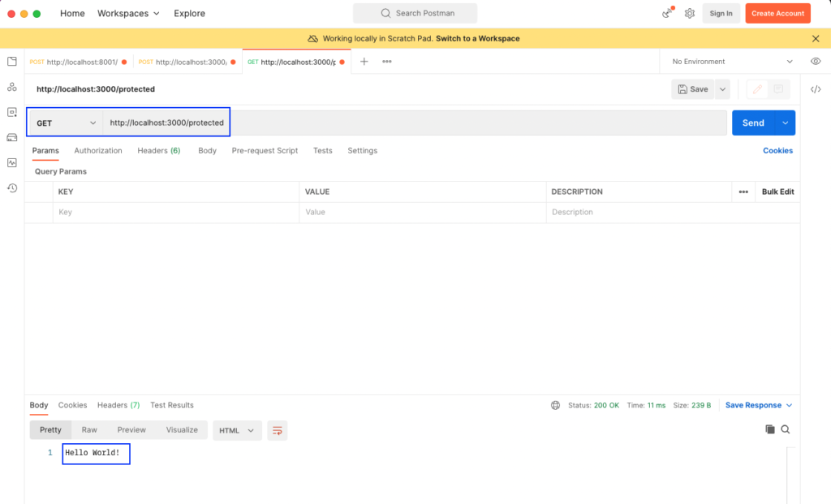
Task: Open the request Settings tab
Action: pos(363,150)
